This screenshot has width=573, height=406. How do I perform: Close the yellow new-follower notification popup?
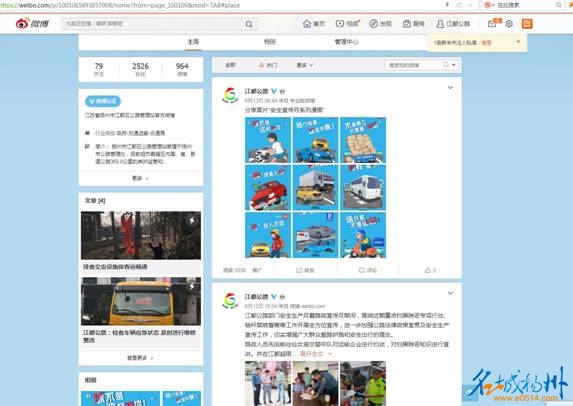(x=518, y=42)
